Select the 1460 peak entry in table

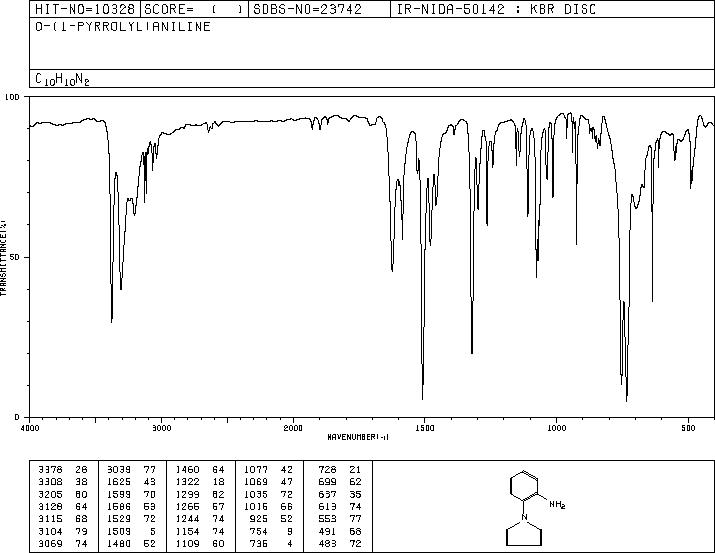(200, 469)
